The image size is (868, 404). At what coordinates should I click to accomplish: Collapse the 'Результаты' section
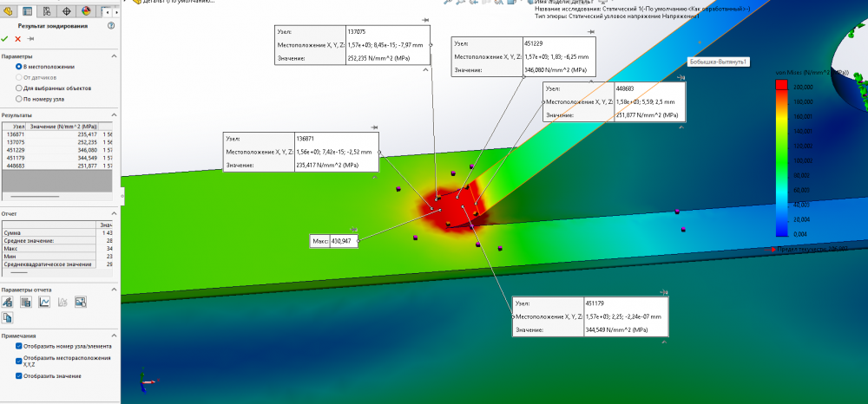114,114
